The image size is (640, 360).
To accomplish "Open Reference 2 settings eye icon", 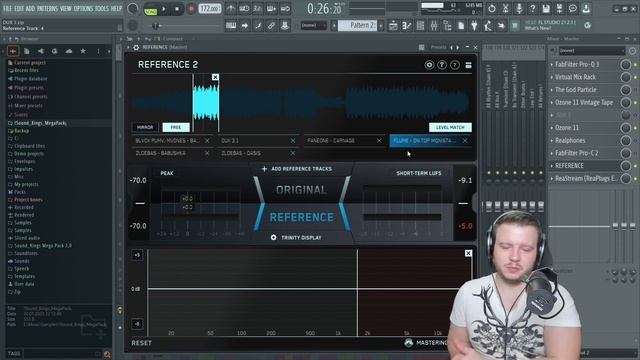I will (429, 65).
